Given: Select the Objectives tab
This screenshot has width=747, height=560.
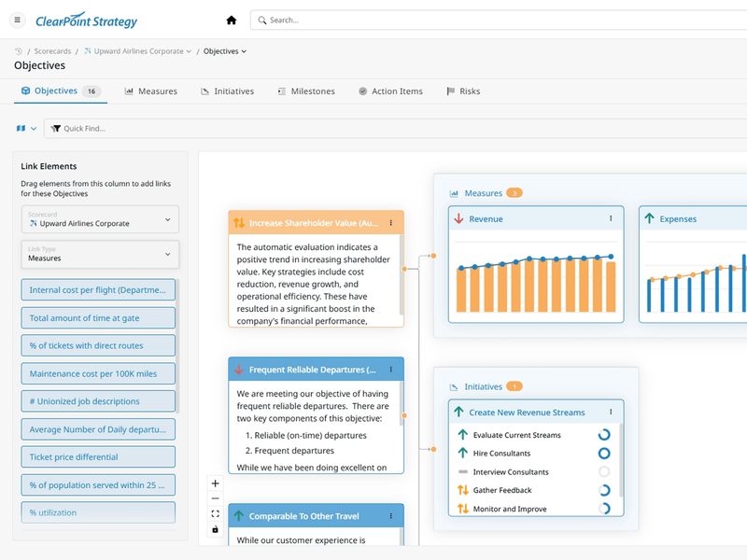Looking at the screenshot, I should (x=61, y=91).
